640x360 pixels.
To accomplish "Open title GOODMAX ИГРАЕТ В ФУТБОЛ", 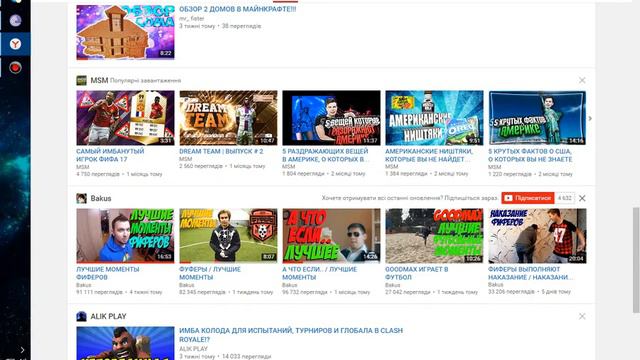I will coord(417,273).
